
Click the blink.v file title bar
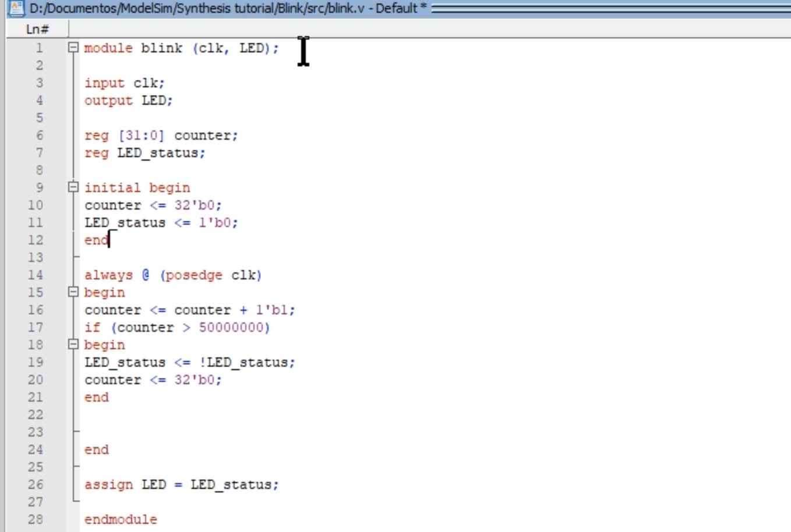click(x=227, y=8)
